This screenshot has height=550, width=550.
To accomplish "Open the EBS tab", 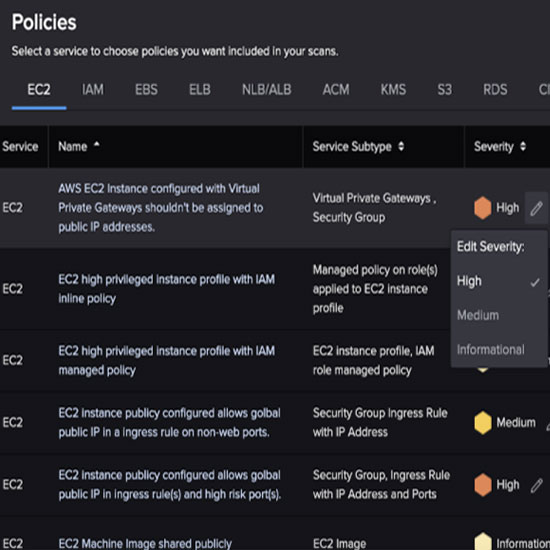I will [146, 90].
